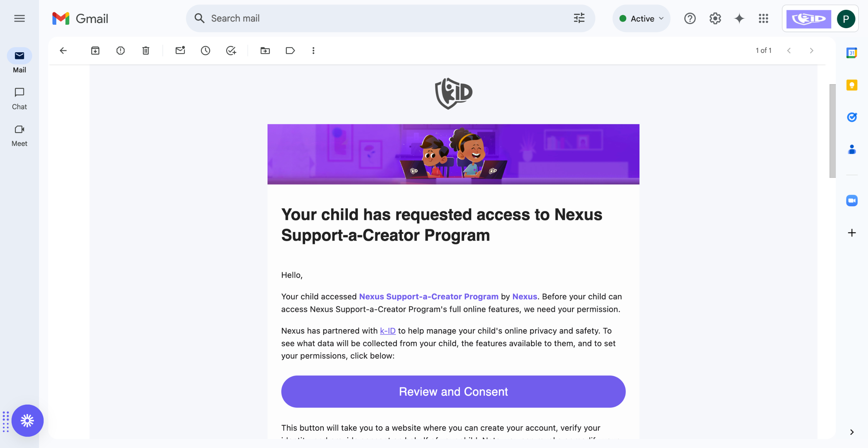Mark the email as unread
The height and width of the screenshot is (448, 868).
(x=180, y=51)
